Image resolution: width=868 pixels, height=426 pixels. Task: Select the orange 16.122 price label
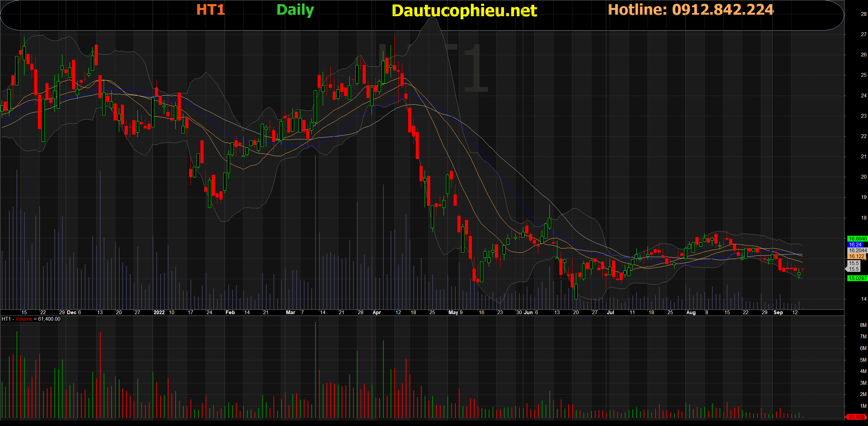point(856,256)
